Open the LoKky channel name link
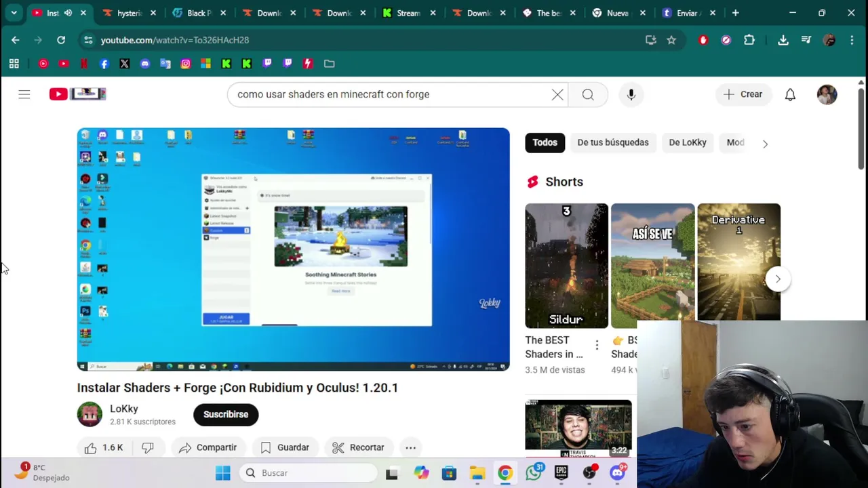 pyautogui.click(x=124, y=409)
